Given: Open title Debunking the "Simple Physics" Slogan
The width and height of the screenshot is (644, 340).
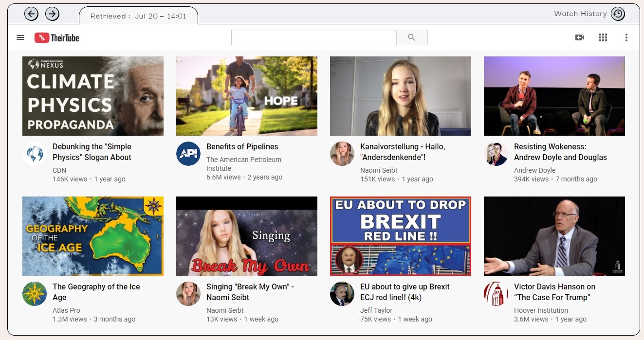Looking at the screenshot, I should point(92,152).
